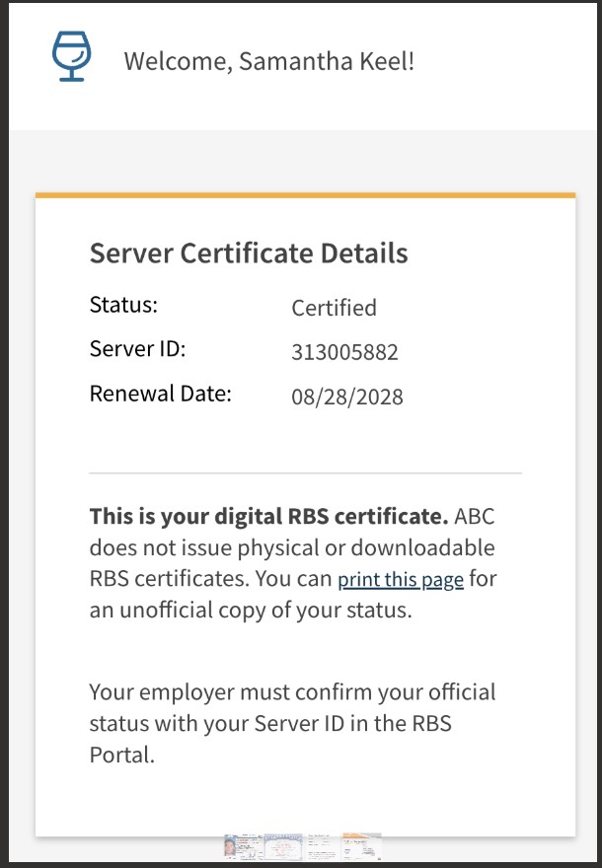Click the Welcome, Samantha Keel! heading
The image size is (602, 868).
point(268,61)
